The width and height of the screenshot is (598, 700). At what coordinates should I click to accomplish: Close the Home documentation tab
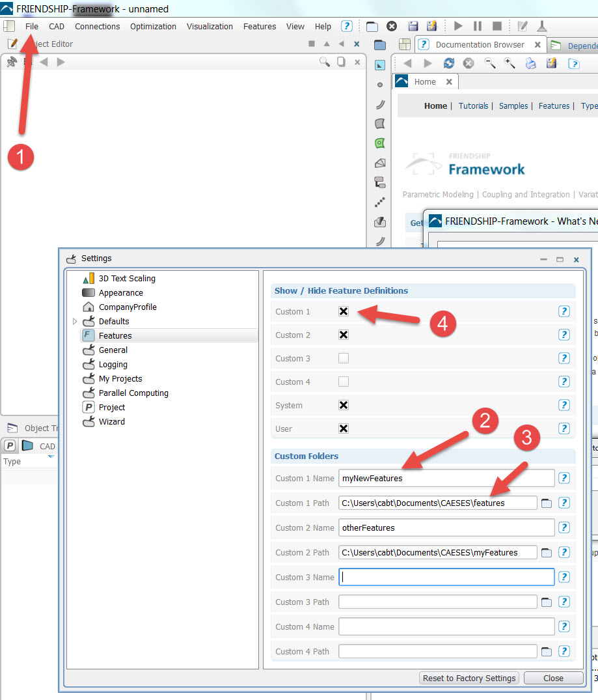coord(449,81)
